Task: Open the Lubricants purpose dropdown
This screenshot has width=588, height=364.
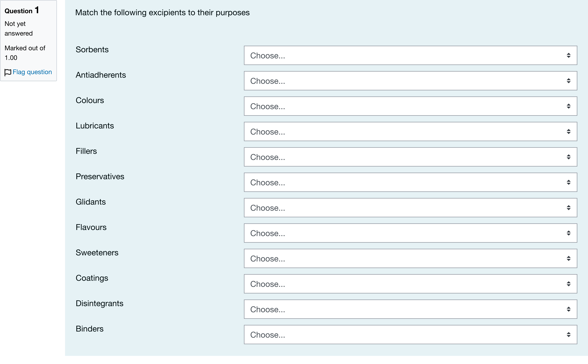Action: tap(410, 131)
